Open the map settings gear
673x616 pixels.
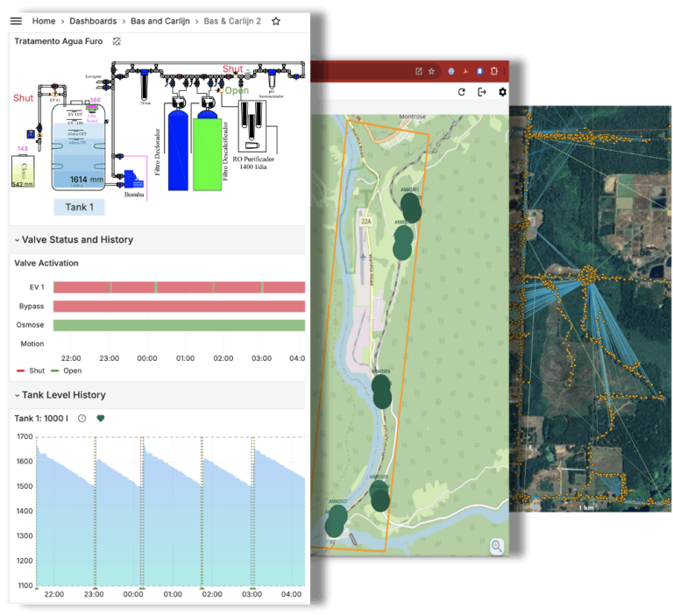click(x=502, y=92)
